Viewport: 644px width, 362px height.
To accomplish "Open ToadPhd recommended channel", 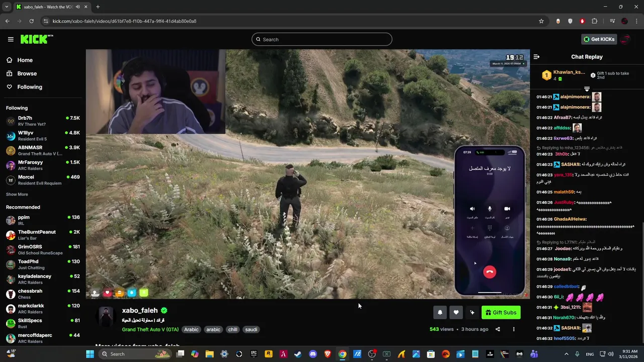I will [x=43, y=264].
